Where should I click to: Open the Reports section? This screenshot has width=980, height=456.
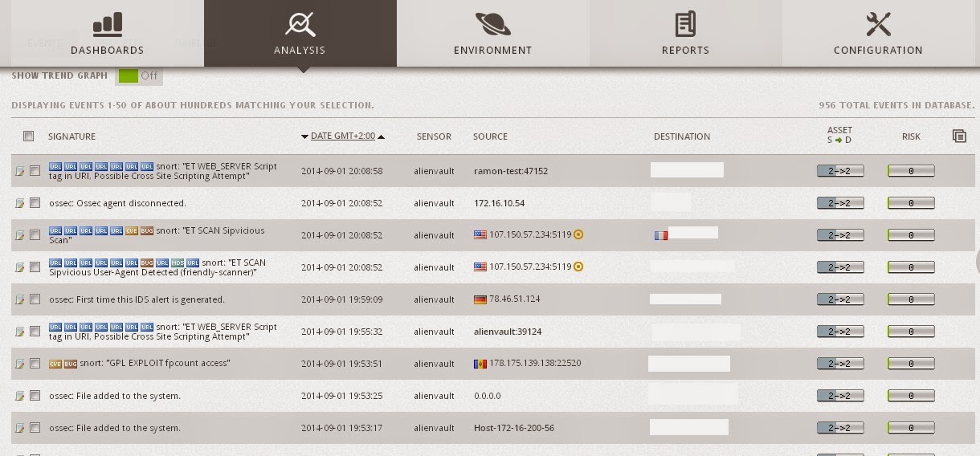(x=685, y=34)
